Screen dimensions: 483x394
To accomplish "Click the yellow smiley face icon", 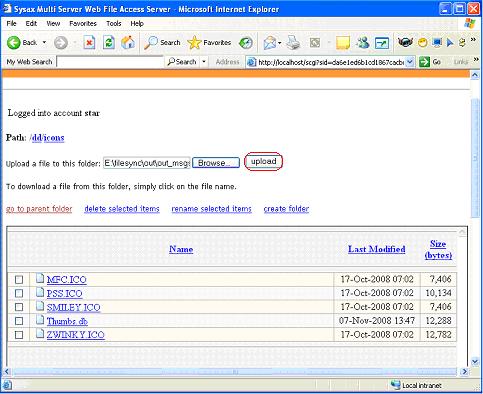I will (x=423, y=43).
